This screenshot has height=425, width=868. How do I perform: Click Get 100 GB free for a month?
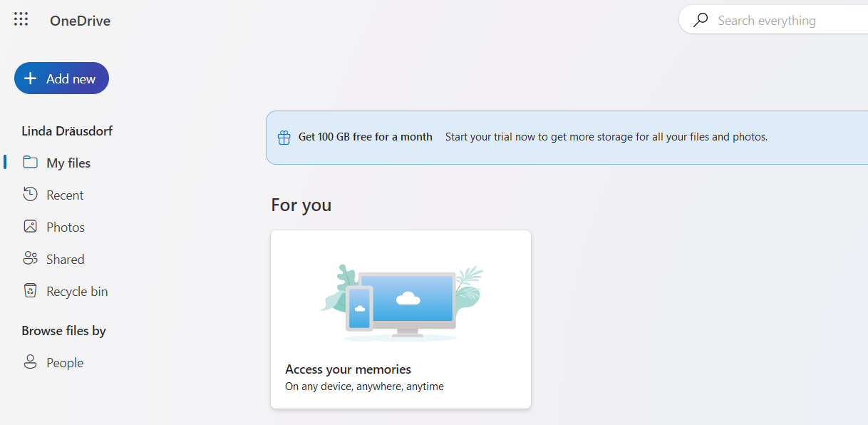(366, 137)
